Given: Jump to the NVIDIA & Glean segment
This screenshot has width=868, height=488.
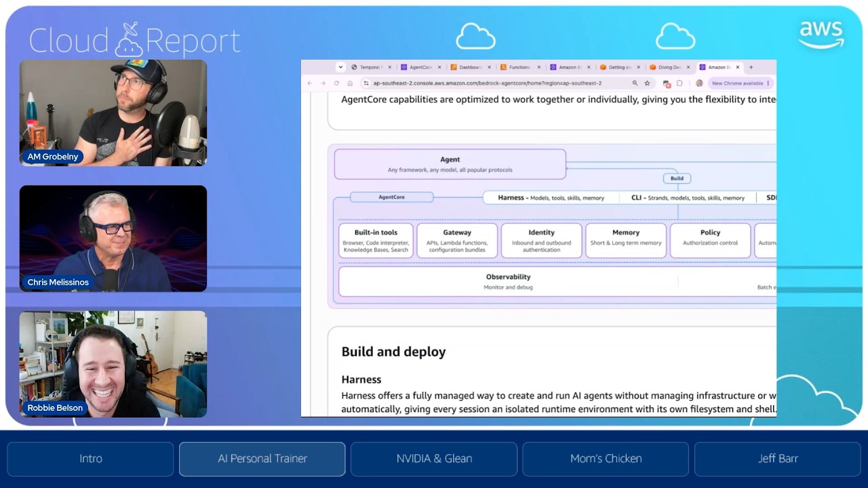Looking at the screenshot, I should point(434,459).
